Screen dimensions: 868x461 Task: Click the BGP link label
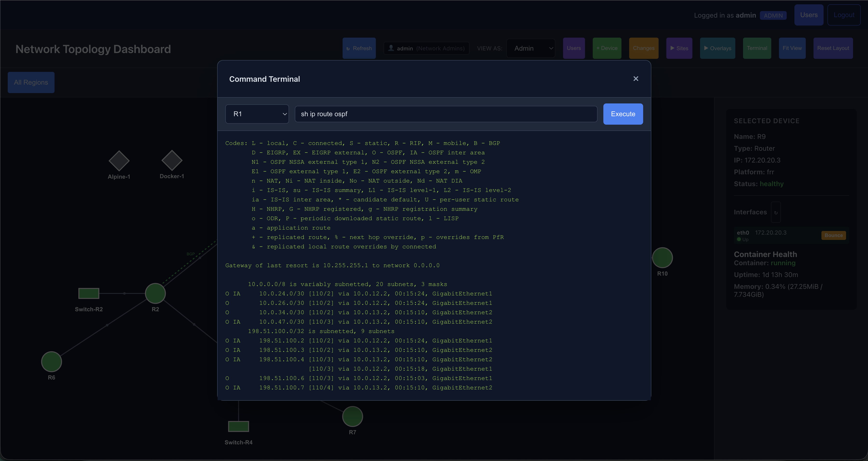pyautogui.click(x=191, y=254)
